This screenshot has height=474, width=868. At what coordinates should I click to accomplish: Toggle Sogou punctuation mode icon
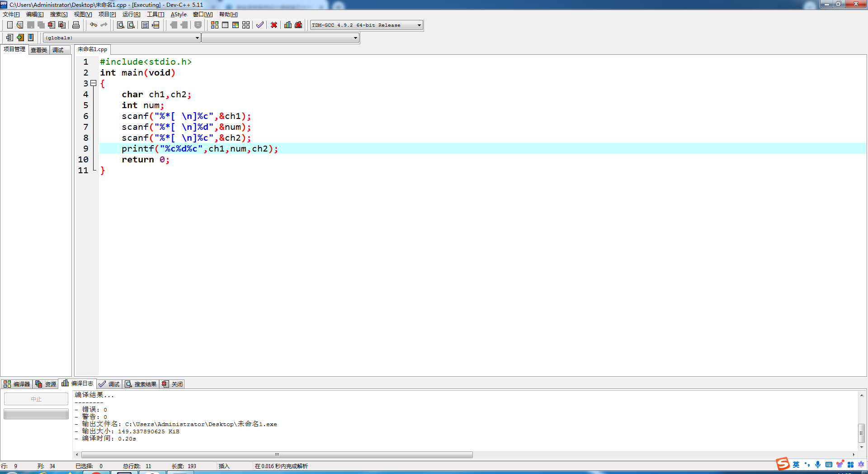(x=807, y=465)
